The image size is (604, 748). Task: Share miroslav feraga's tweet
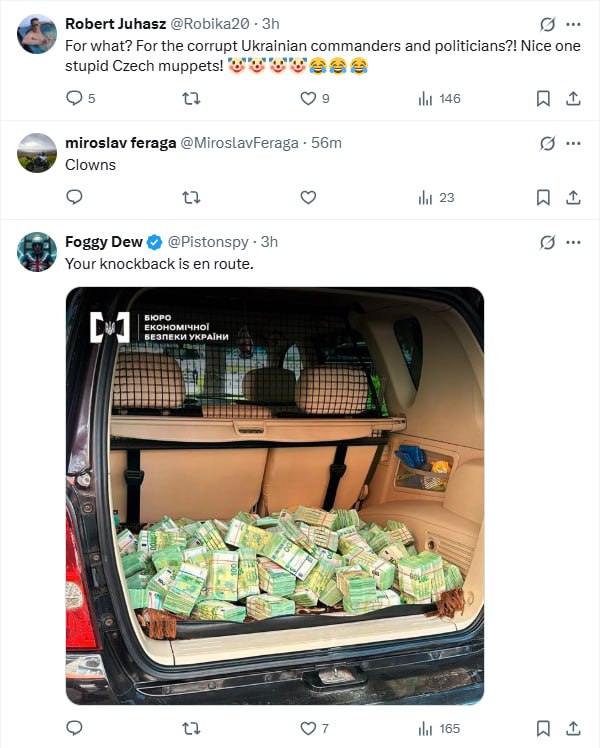(573, 197)
